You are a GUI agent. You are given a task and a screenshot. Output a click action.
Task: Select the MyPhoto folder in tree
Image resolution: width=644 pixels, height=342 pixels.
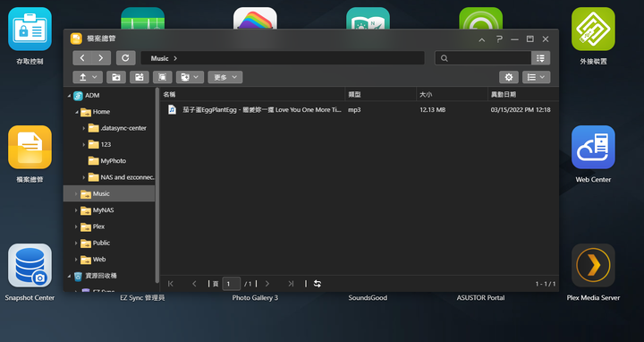113,161
